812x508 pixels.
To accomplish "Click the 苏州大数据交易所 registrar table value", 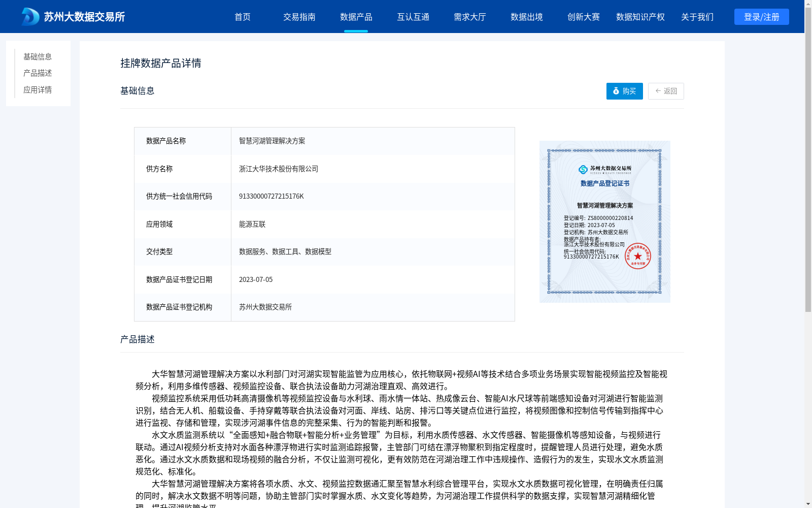I will pyautogui.click(x=265, y=307).
